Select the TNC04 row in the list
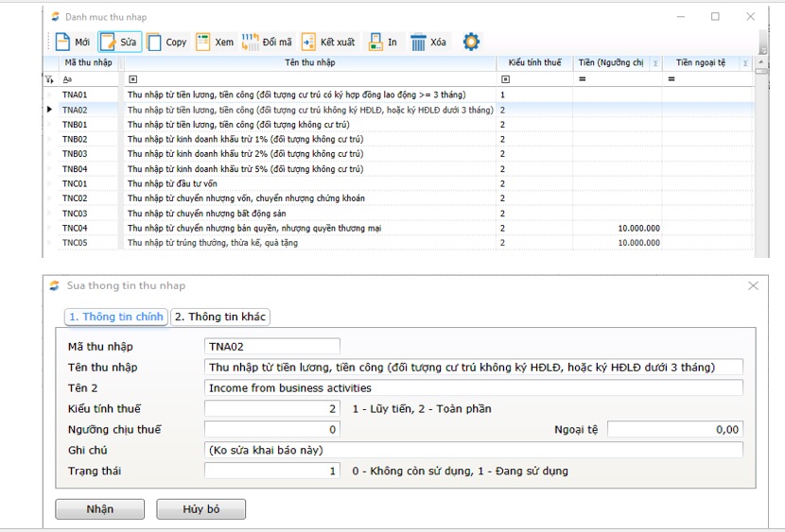This screenshot has width=785, height=532. (75, 228)
